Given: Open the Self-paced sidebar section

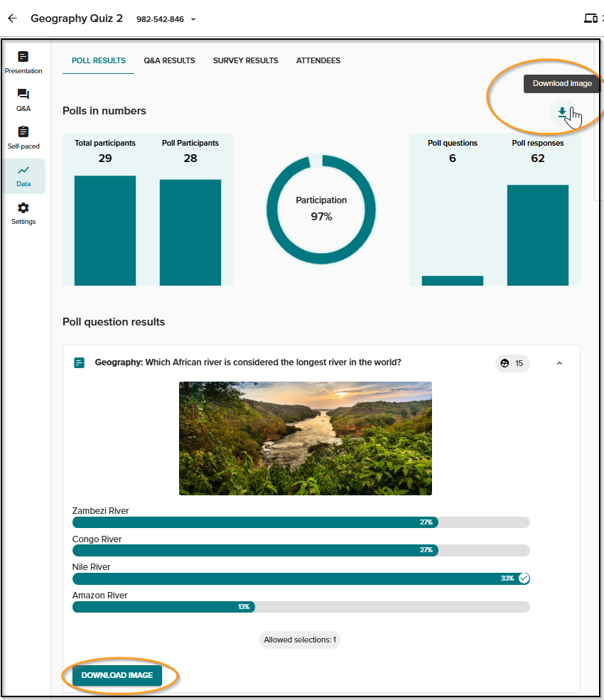Looking at the screenshot, I should click(x=23, y=137).
